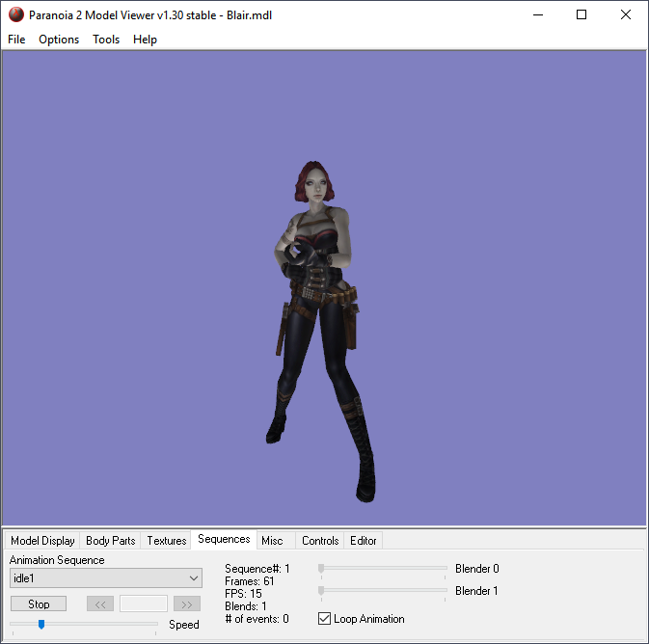
Task: Open the Options menu
Action: point(59,40)
